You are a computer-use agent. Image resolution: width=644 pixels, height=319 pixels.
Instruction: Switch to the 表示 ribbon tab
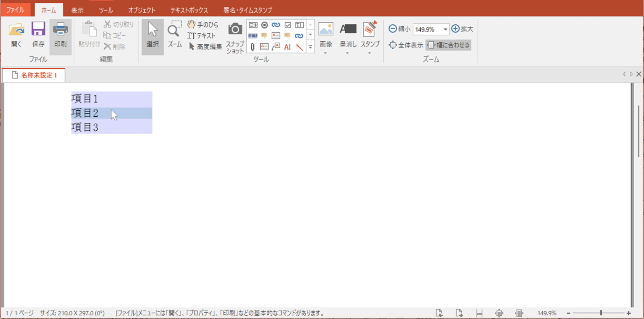click(77, 10)
